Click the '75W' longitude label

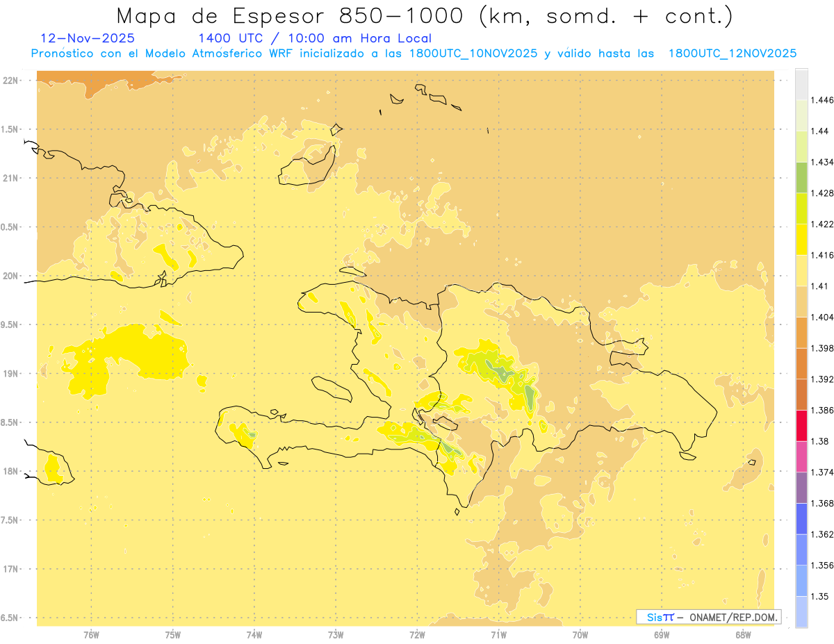pos(173,634)
